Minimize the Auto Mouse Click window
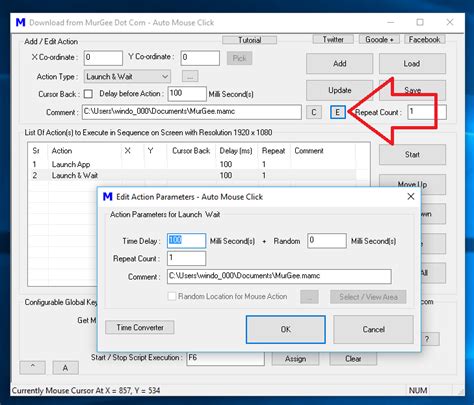This screenshot has height=405, width=474. click(x=391, y=22)
